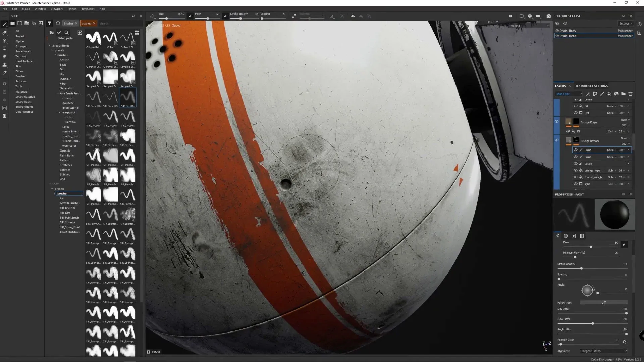Open the JavaScript menu
644x362 pixels.
[88, 9]
